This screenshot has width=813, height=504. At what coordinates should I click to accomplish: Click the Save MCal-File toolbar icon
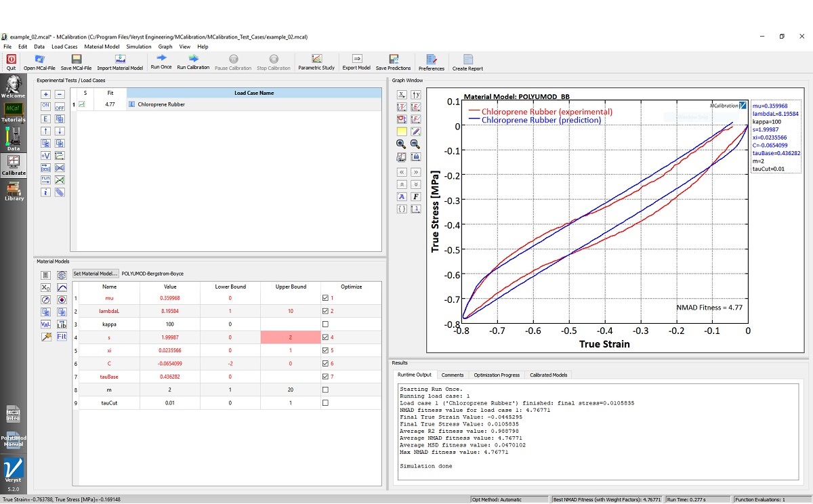pos(77,62)
